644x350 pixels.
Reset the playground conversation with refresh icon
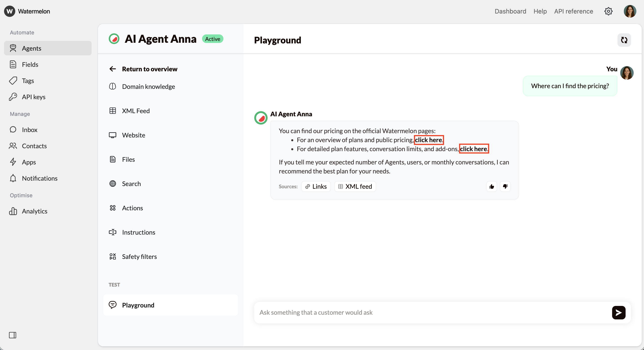(624, 40)
